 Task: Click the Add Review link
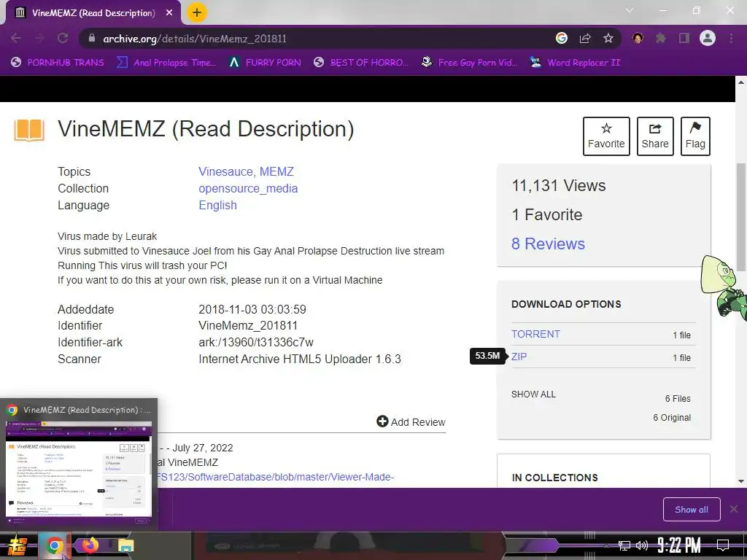click(x=411, y=422)
